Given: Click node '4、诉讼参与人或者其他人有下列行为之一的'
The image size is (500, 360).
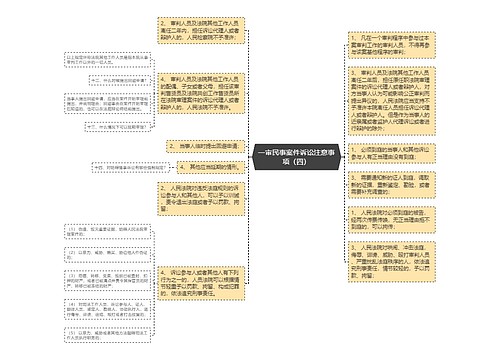Looking at the screenshot, I should pyautogui.click(x=201, y=283).
